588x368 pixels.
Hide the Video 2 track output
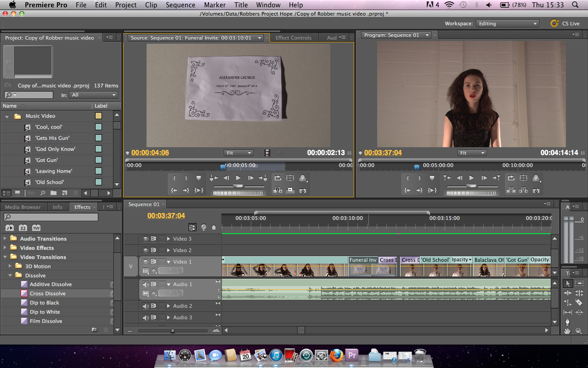point(146,250)
